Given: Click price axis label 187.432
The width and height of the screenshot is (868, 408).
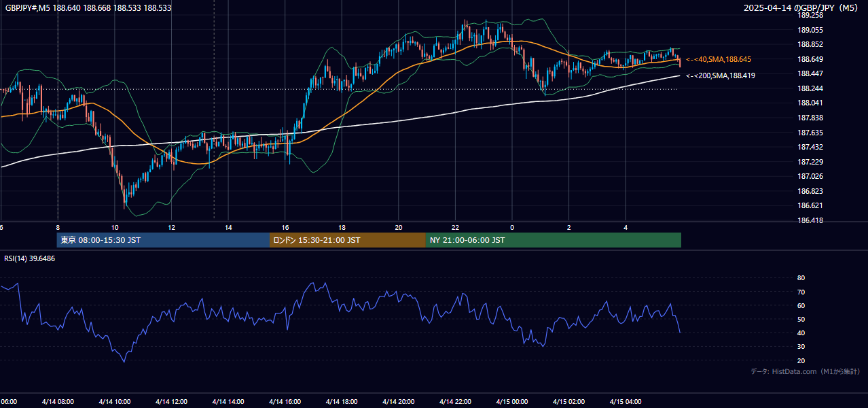Looking at the screenshot, I should coord(810,147).
